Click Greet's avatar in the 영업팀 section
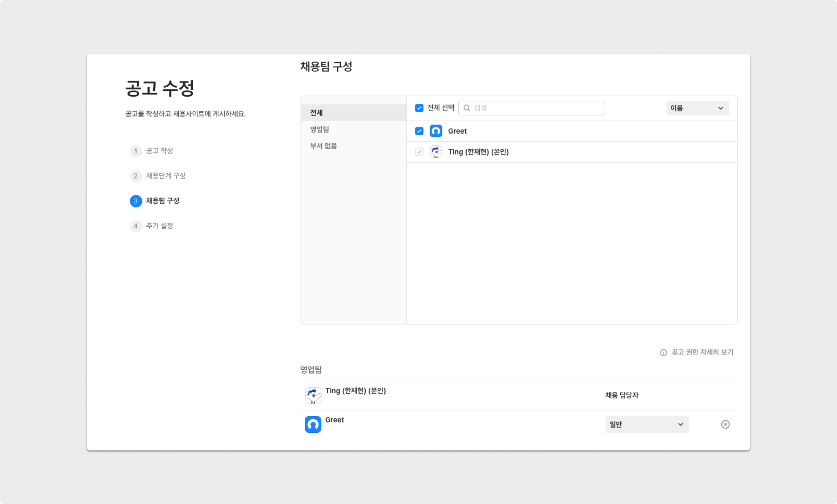 [x=313, y=424]
